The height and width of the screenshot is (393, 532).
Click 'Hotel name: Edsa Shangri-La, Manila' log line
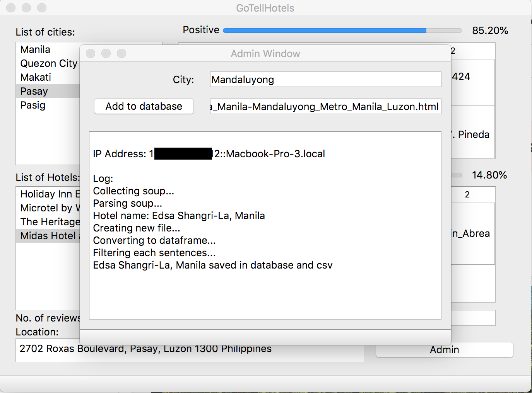tap(179, 216)
